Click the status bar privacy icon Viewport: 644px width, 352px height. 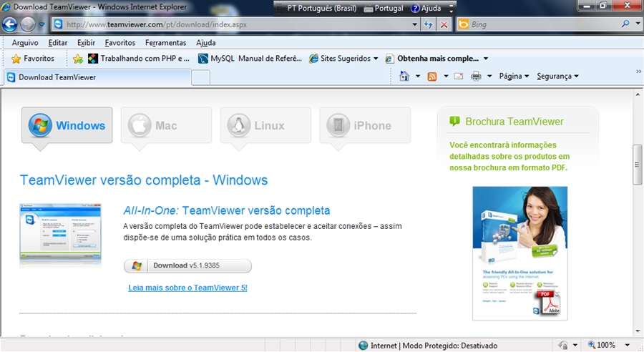[x=563, y=346]
